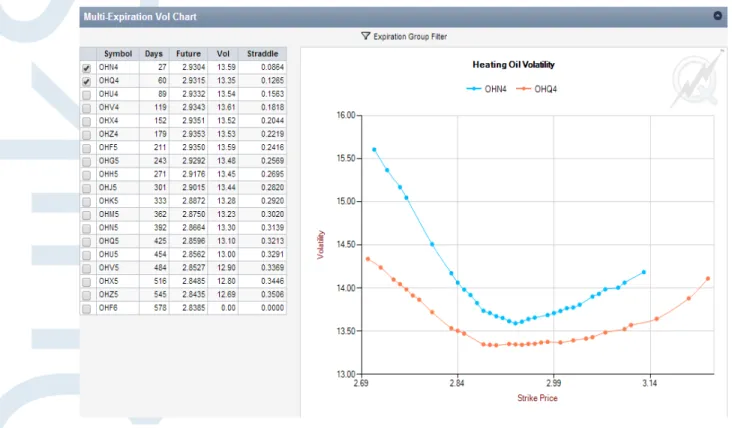Open the Expiration Group Filter
Screen dimensions: 732x428
pyautogui.click(x=404, y=36)
